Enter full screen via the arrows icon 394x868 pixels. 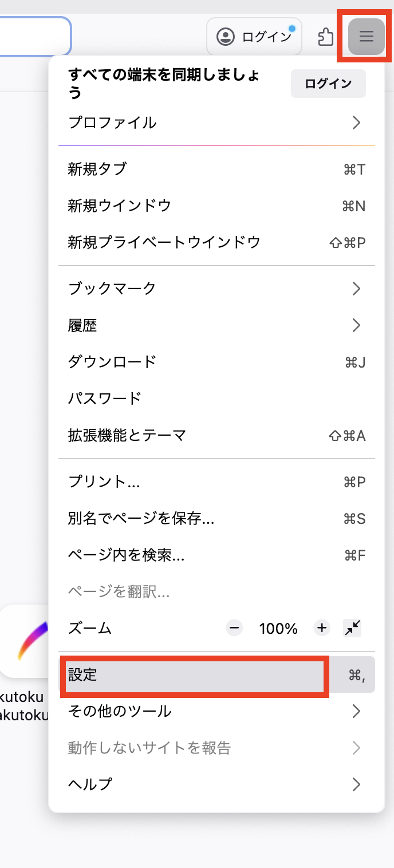tap(353, 628)
